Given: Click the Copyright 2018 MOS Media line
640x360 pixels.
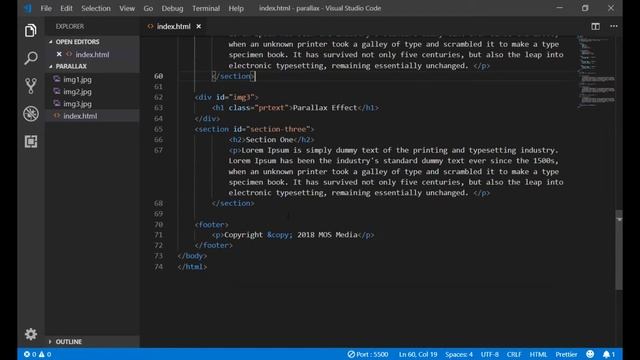Looking at the screenshot, I should pyautogui.click(x=293, y=235).
